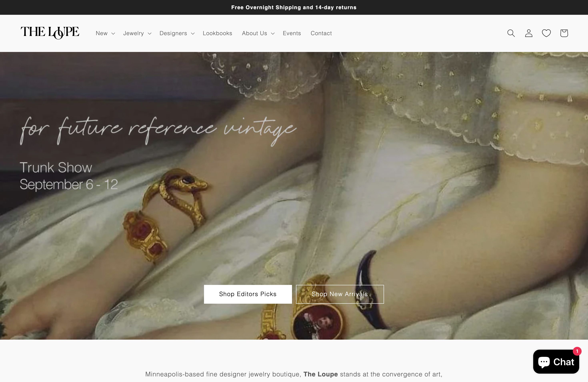Open the wishlist heart icon
Image resolution: width=588 pixels, height=382 pixels.
coord(546,33)
